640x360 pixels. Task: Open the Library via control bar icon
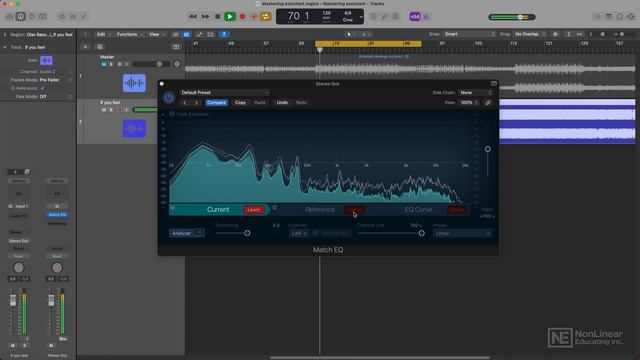point(9,17)
